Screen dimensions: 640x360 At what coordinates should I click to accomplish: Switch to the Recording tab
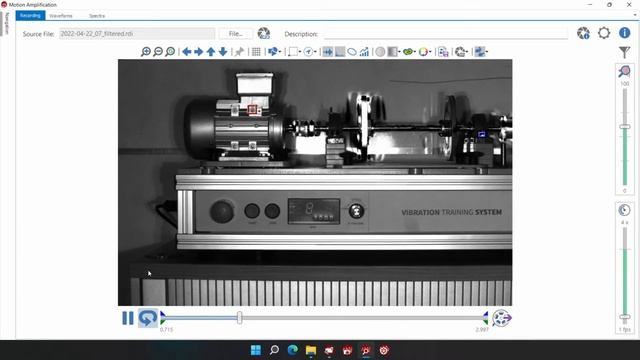(30, 16)
